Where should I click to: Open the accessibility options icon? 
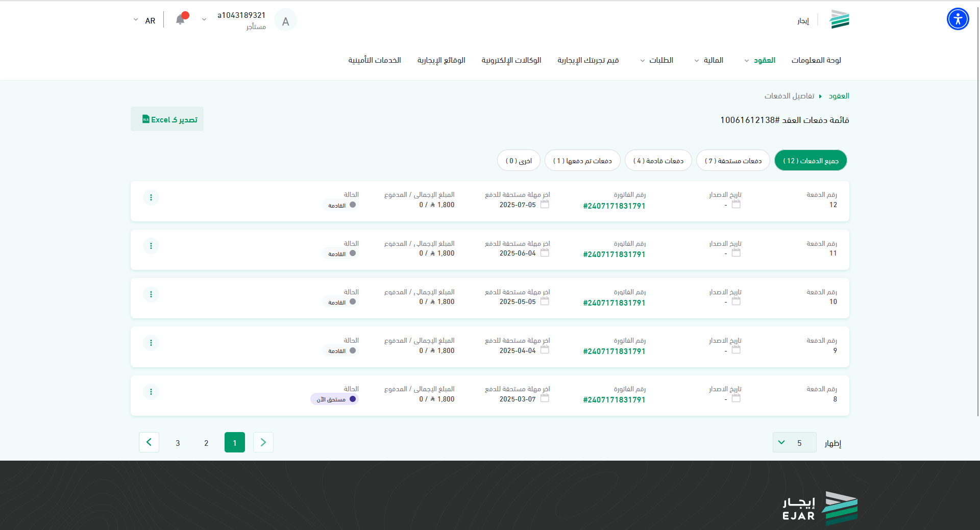(958, 19)
